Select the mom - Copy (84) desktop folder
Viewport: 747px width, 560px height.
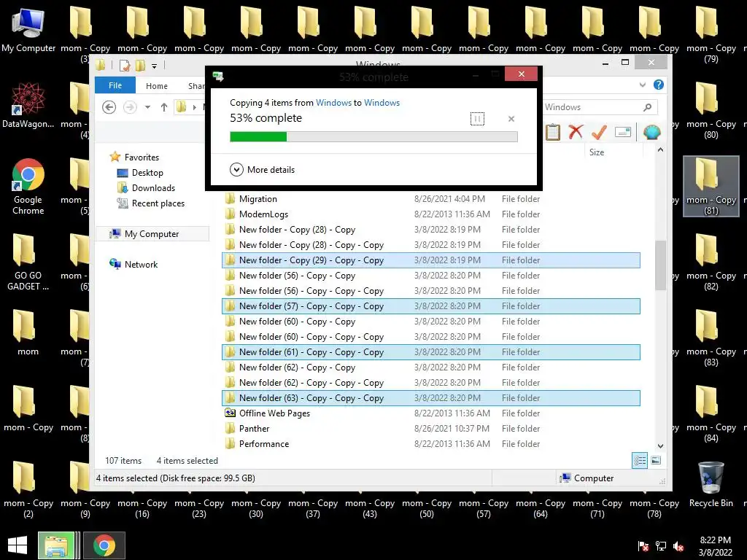(711, 414)
